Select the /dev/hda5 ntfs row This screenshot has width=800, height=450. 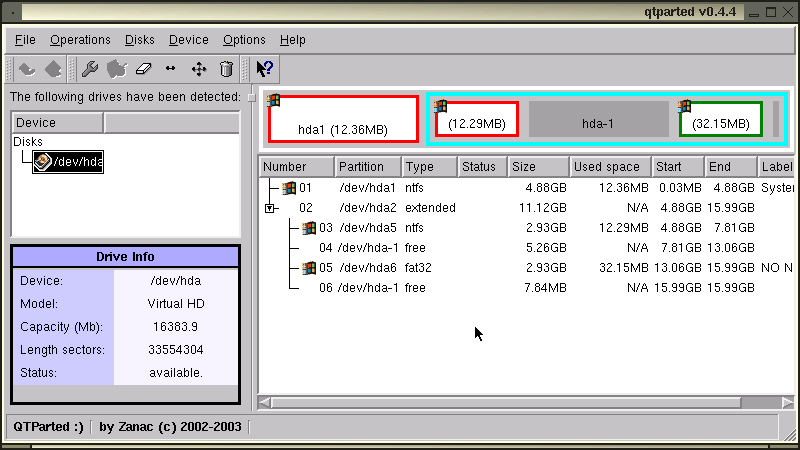coord(527,228)
